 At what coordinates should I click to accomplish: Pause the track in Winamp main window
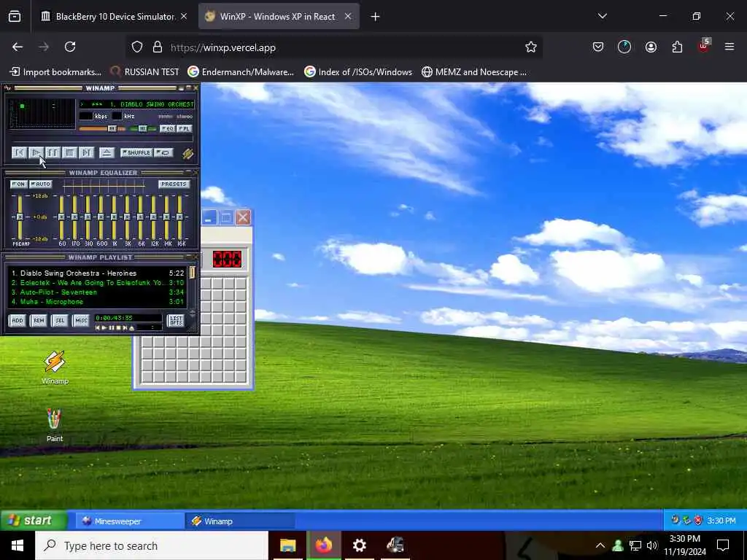53,152
